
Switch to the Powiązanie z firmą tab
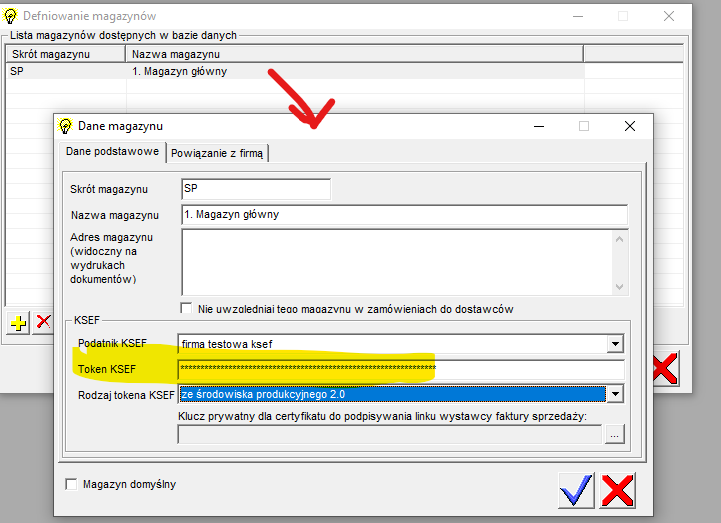click(217, 153)
